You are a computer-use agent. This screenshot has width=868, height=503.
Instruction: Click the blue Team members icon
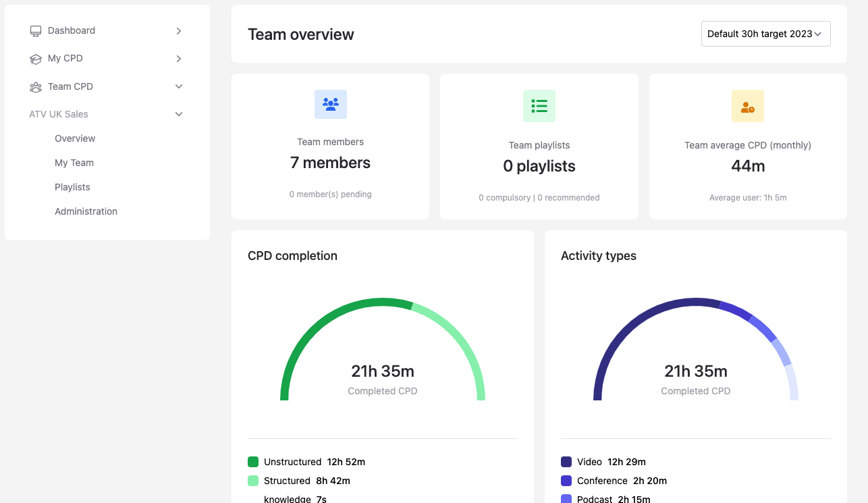[x=331, y=105]
